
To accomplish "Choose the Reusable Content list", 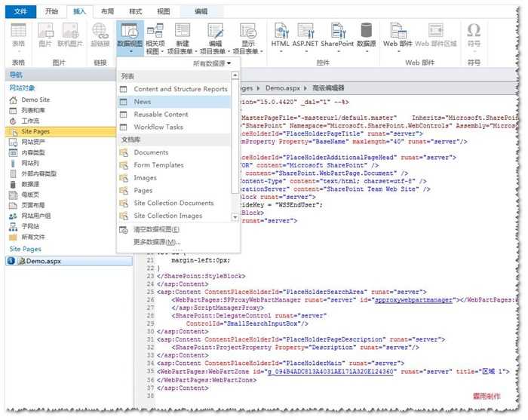I will (x=174, y=115).
